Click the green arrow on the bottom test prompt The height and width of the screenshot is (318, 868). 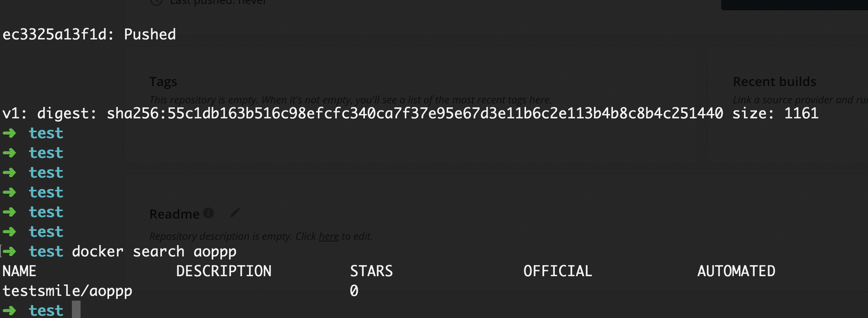tap(9, 311)
